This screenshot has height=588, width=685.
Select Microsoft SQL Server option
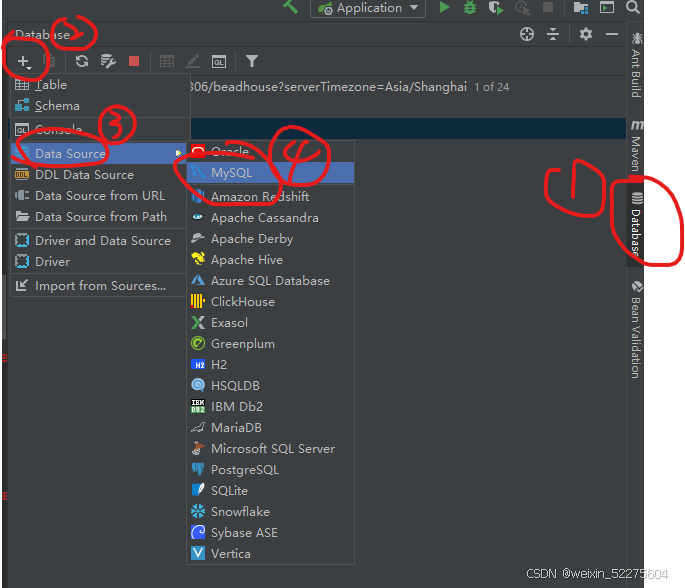(x=270, y=449)
